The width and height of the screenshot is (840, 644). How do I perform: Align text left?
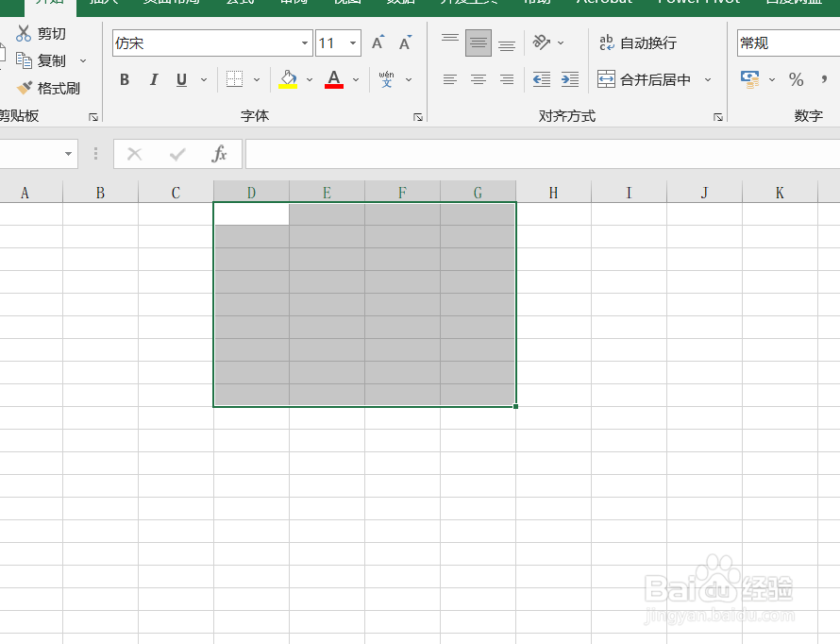tap(450, 80)
